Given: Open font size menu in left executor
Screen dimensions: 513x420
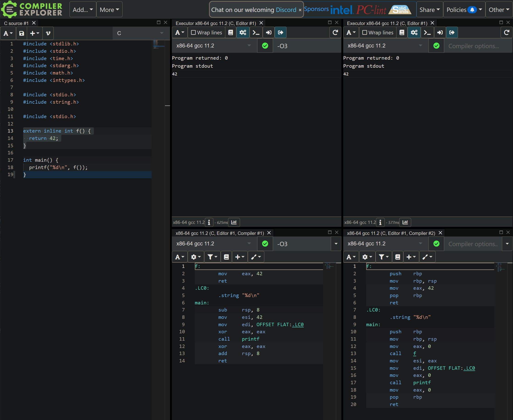Looking at the screenshot, I should [180, 32].
